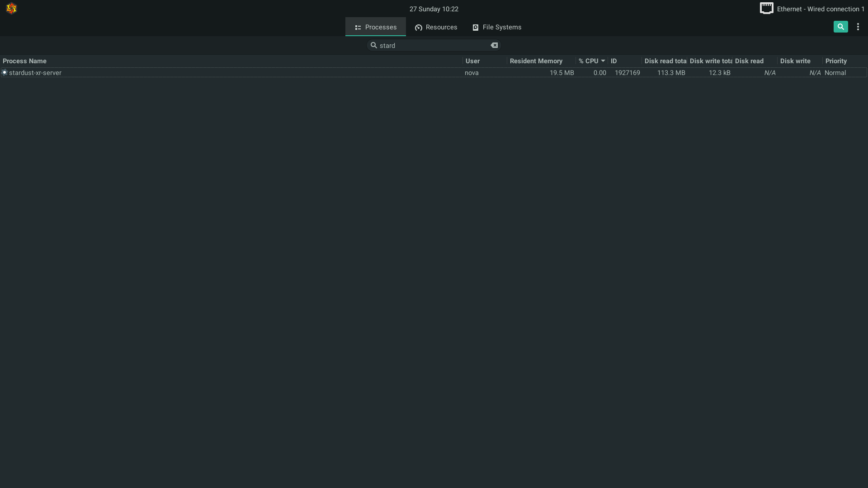Click the stardust-xr-server process icon
868x488 pixels.
tap(5, 72)
